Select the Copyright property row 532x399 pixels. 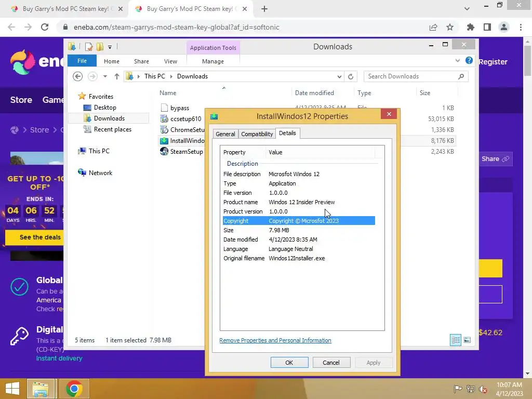[299, 220]
